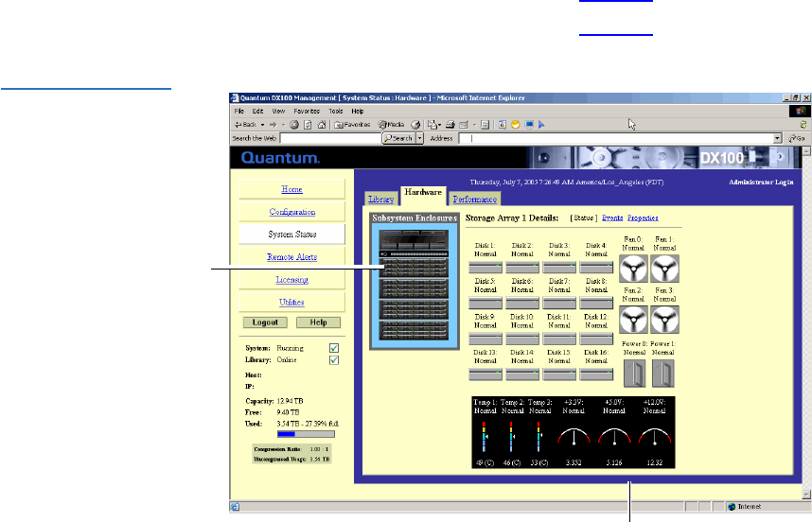Click the System Running checkbox
The height and width of the screenshot is (522, 812).
tap(334, 348)
